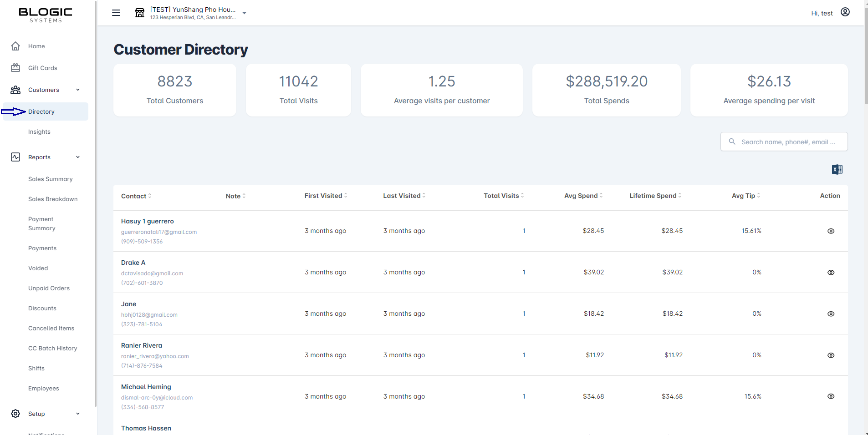Click the hamburger menu icon
868x435 pixels.
(x=116, y=13)
